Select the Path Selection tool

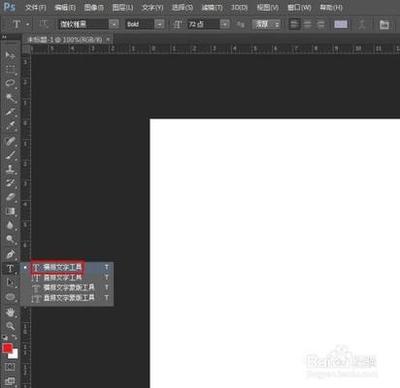[x=10, y=282]
